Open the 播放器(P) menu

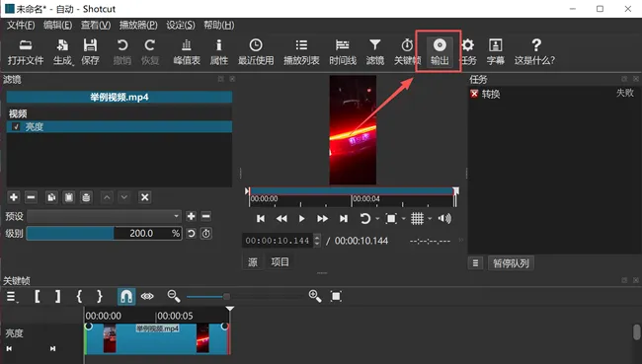point(138,26)
